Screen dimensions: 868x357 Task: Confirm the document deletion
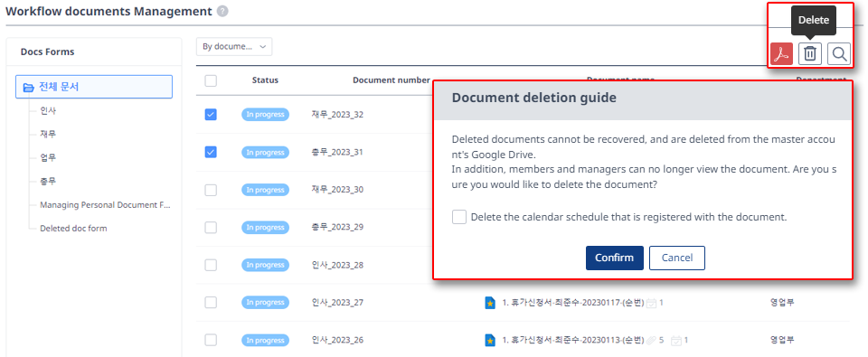tap(615, 258)
